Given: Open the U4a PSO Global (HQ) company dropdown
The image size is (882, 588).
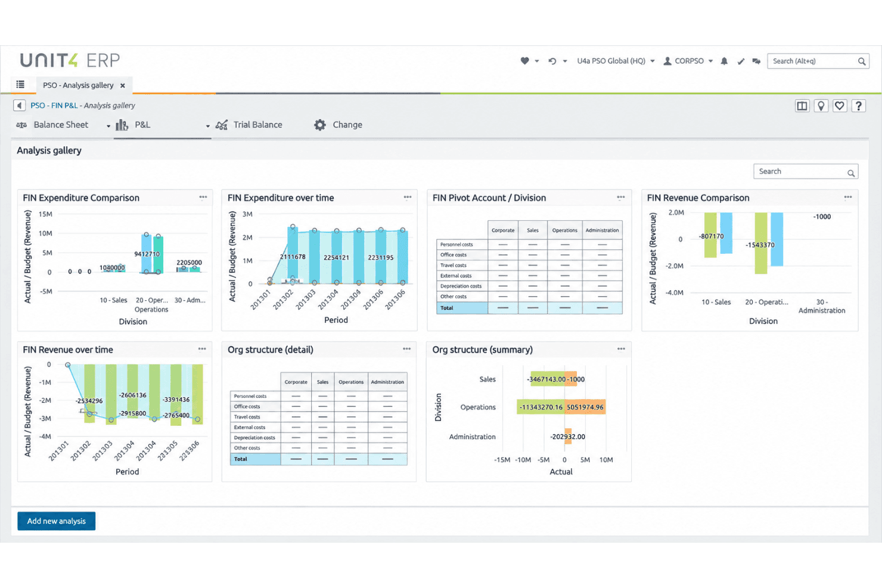Looking at the screenshot, I should [616, 61].
